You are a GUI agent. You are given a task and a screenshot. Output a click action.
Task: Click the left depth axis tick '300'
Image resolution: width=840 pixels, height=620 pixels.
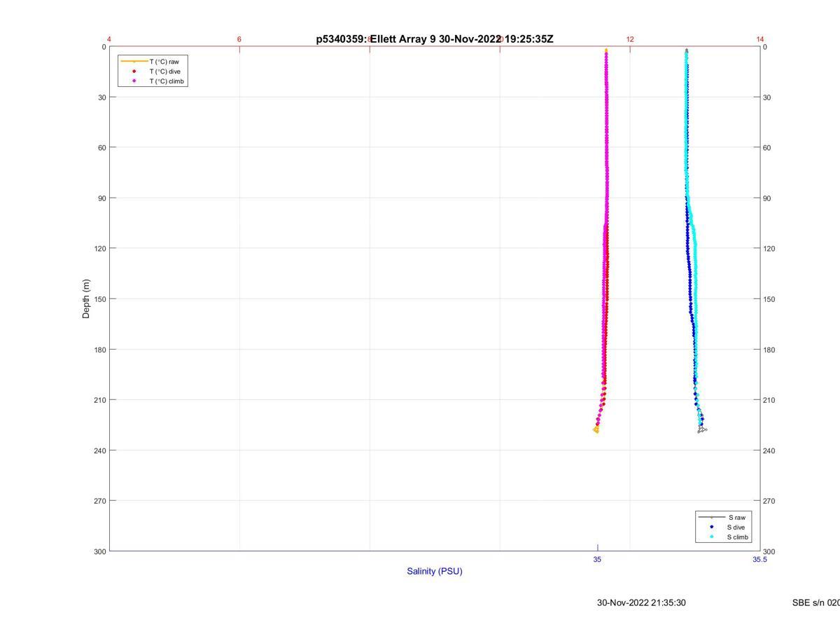point(100,551)
